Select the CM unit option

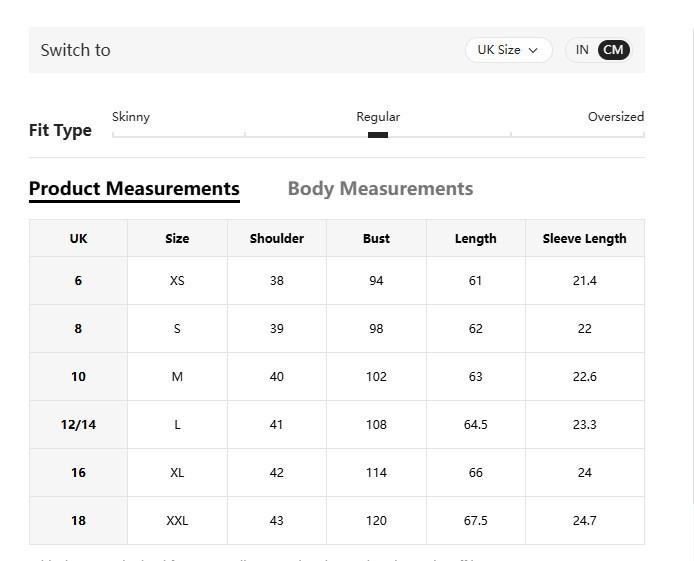613,50
